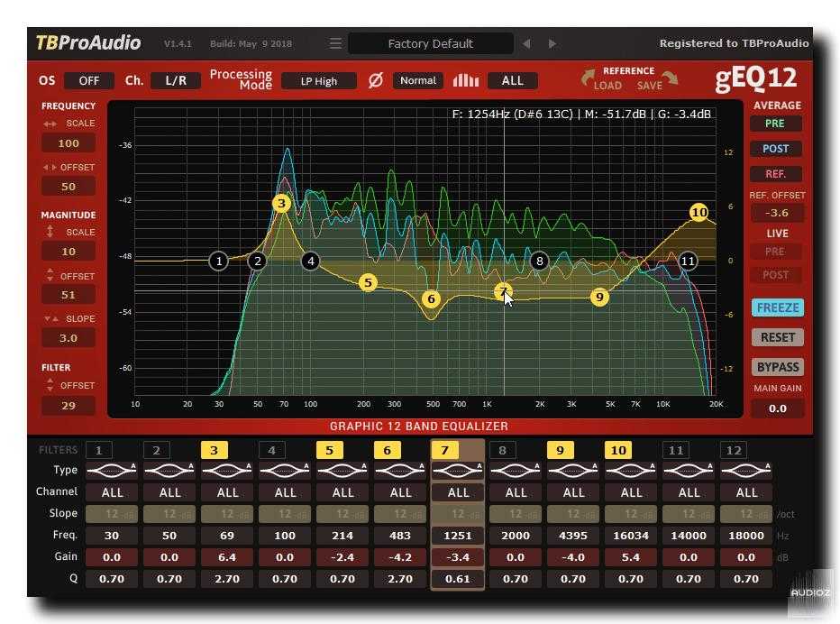Go to the next preset arrow
This screenshot has width=840, height=624.
coord(552,43)
